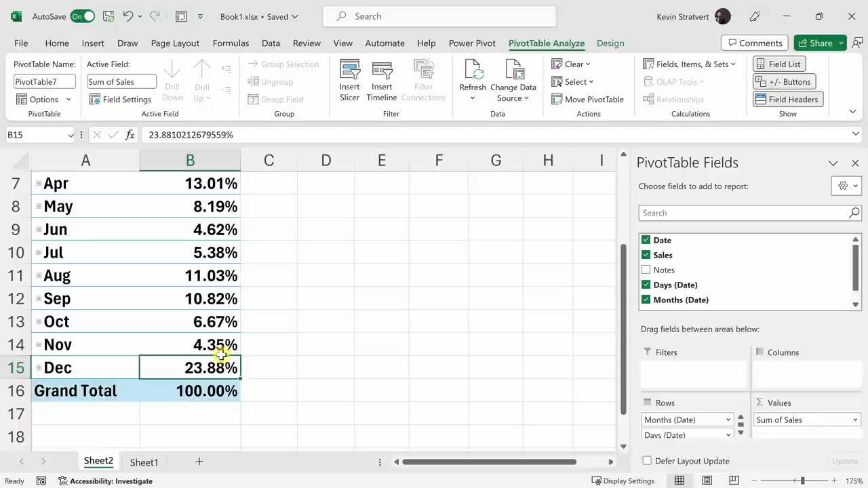Click Move PivotTable icon button
868x488 pixels.
tap(587, 99)
